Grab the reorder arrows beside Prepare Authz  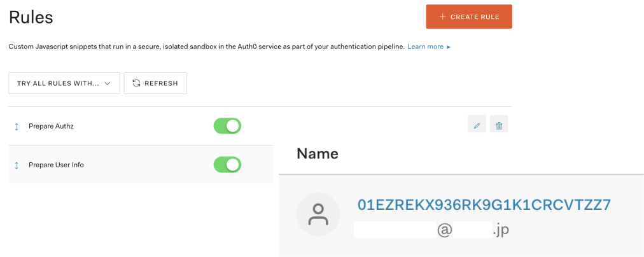(17, 127)
